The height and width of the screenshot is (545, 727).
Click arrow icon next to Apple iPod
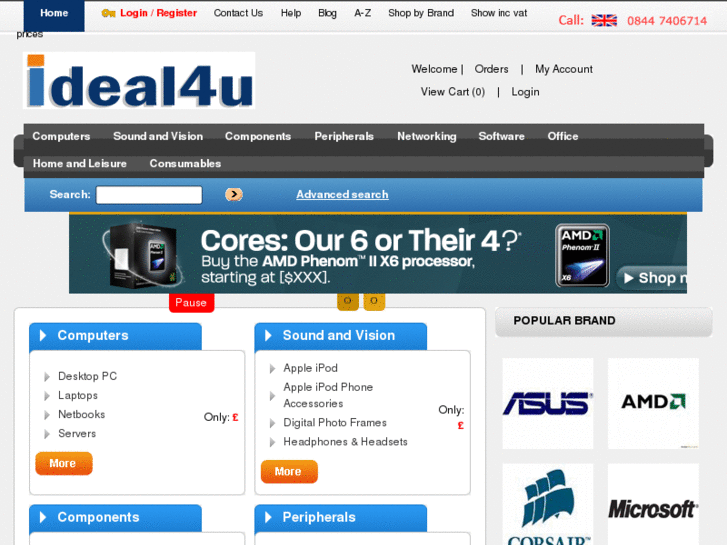click(272, 369)
